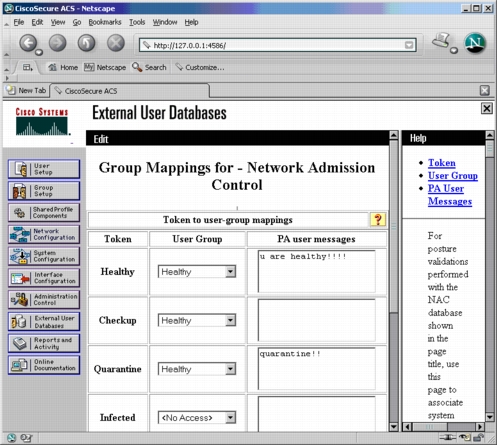Screen dimensions: 499x447
Task: Open the Bookmarks menu
Action: pyautogui.click(x=105, y=22)
